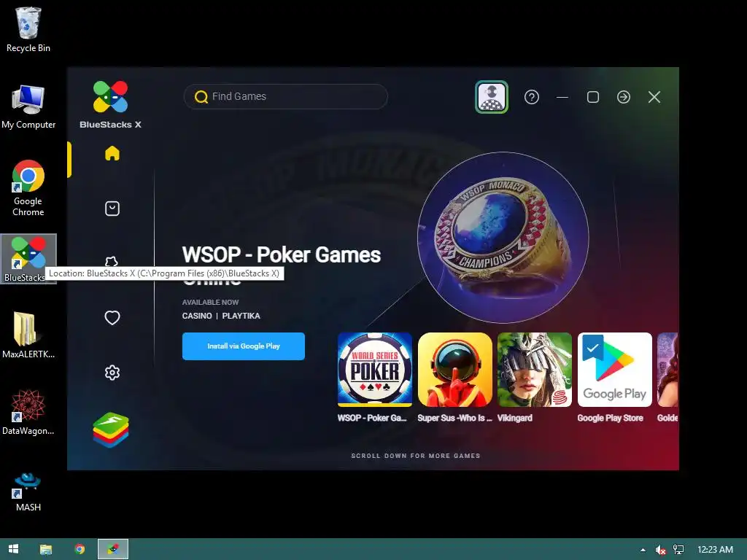Viewport: 747px width, 560px height.
Task: Click 'SCROLL DOWN FOR MORE GAMES' text
Action: pyautogui.click(x=415, y=456)
